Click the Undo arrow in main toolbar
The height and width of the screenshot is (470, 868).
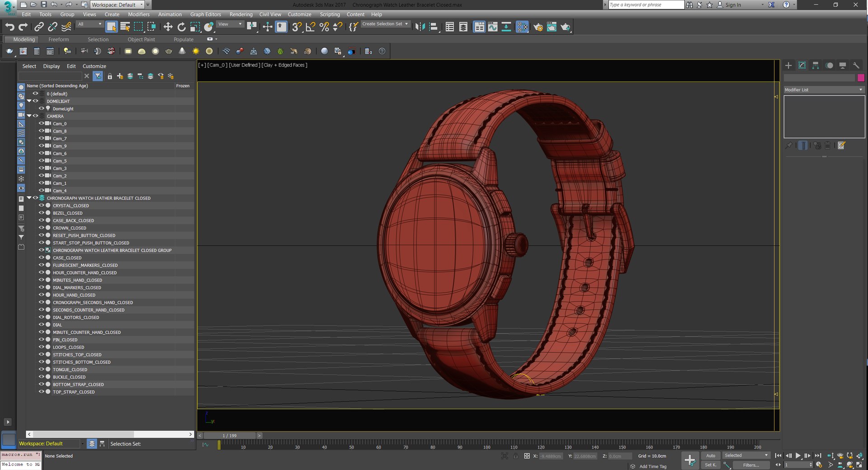9,27
